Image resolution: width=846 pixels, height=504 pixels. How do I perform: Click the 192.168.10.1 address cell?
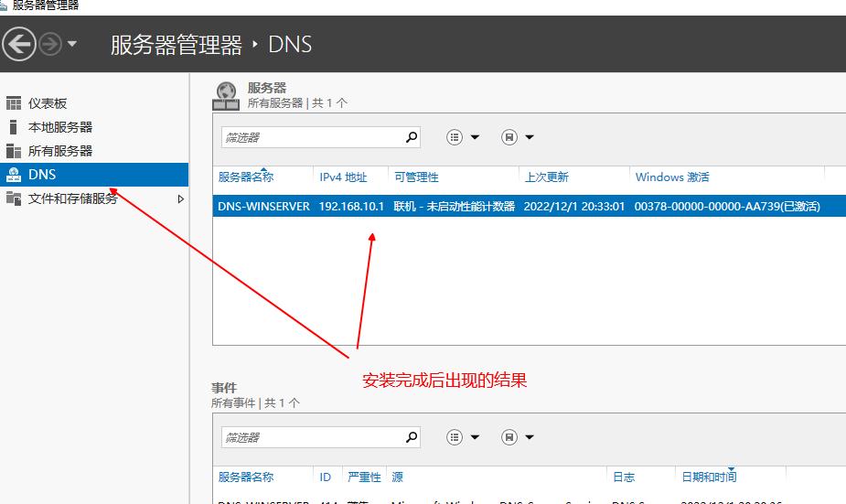351,206
